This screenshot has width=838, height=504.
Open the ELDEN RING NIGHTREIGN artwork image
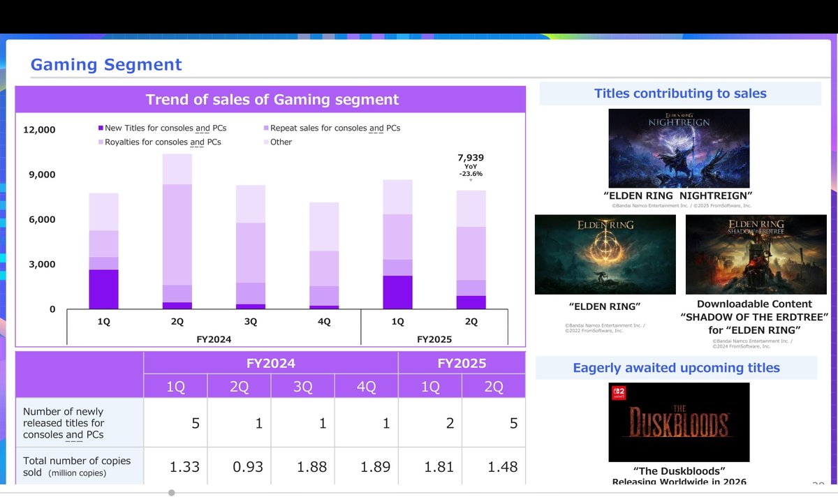click(679, 148)
